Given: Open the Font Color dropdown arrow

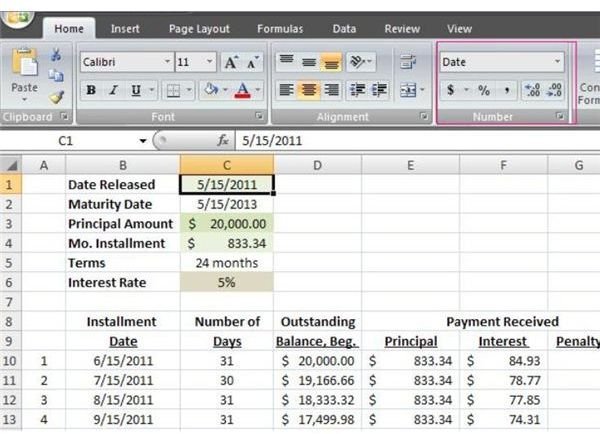Looking at the screenshot, I should (x=258, y=90).
